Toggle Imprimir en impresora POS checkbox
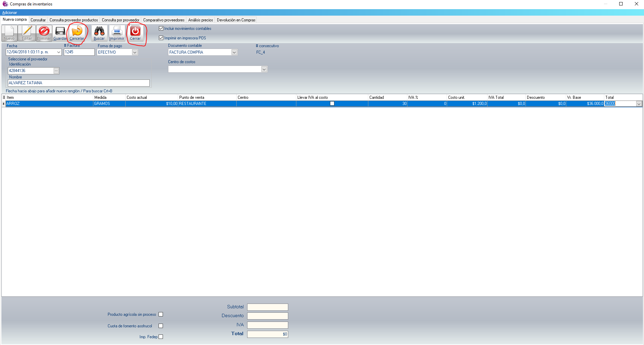 161,38
